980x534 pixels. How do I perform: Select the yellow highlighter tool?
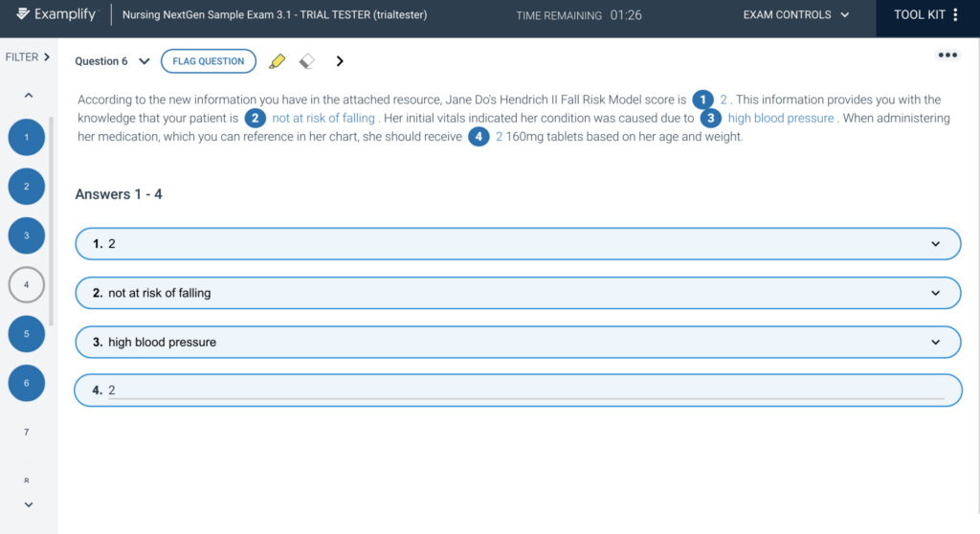click(x=277, y=61)
